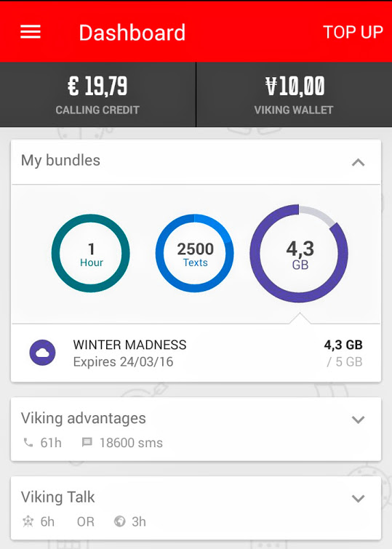Expand the Viking Talk chevron
This screenshot has height=549, width=392.
pos(358,498)
